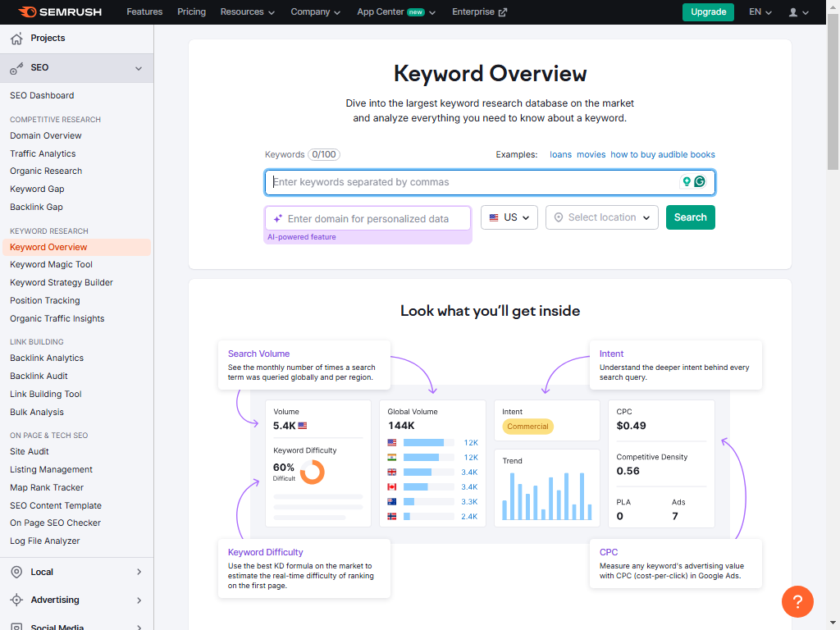This screenshot has width=840, height=630.
Task: Open Organic Research in sidebar
Action: [46, 171]
